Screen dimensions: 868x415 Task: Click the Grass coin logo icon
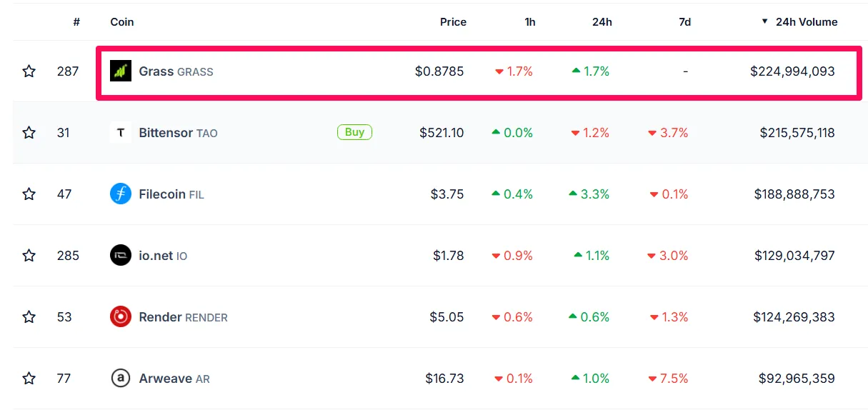click(121, 71)
